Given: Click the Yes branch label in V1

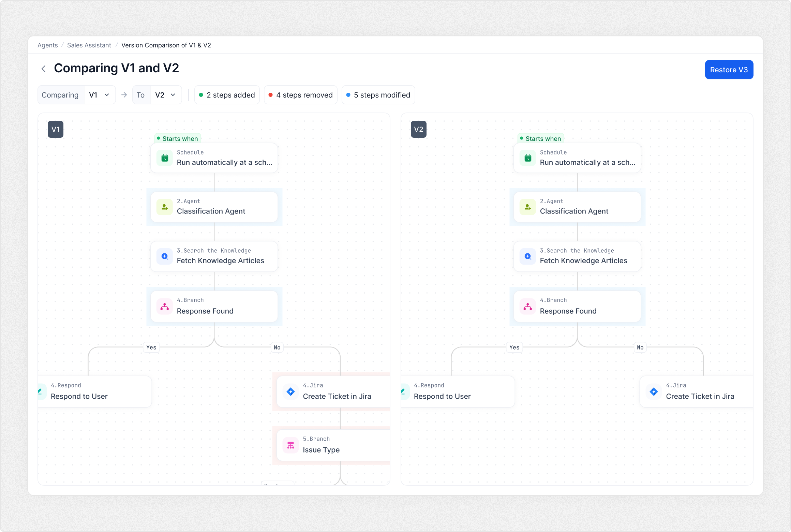Looking at the screenshot, I should point(151,348).
